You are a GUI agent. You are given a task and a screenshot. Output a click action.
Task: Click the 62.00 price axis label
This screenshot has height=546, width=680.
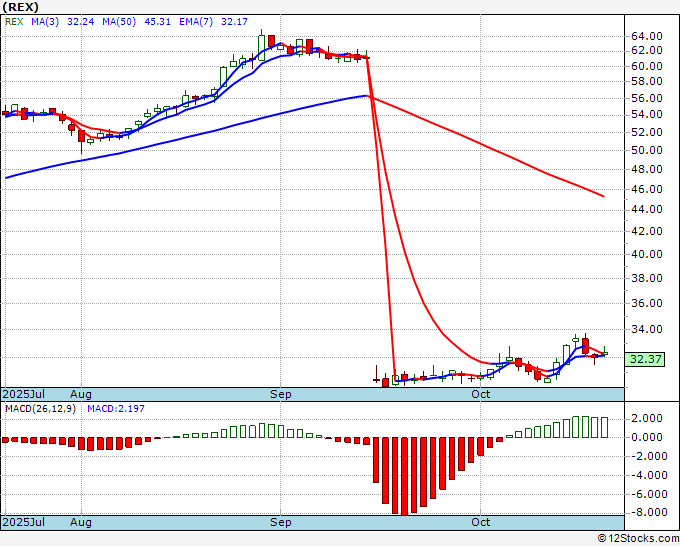[647, 51]
